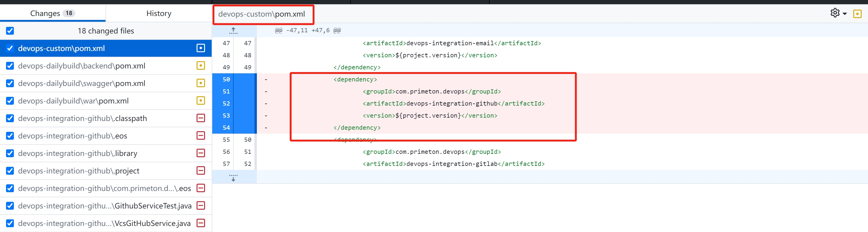
Task: Click the devops-integration-github artifactId line
Action: [453, 103]
